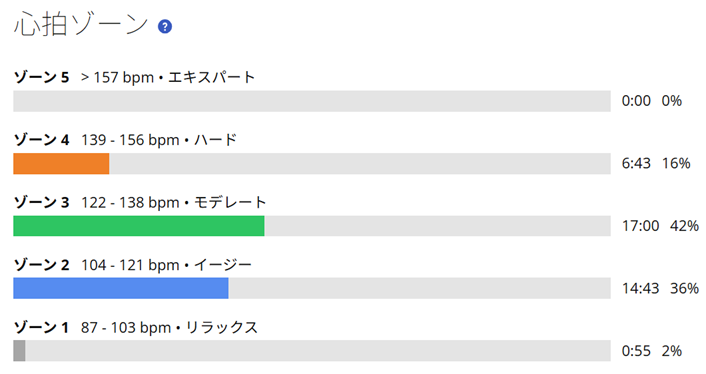Click the 心拍ゾーン heading
The width and height of the screenshot is (706, 374).
point(81,24)
